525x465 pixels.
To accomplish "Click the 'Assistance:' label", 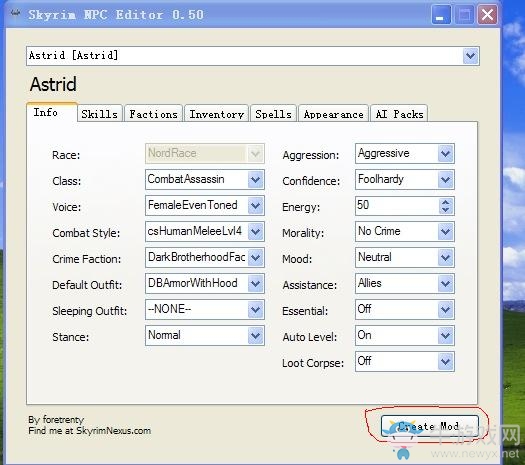I will [x=310, y=285].
